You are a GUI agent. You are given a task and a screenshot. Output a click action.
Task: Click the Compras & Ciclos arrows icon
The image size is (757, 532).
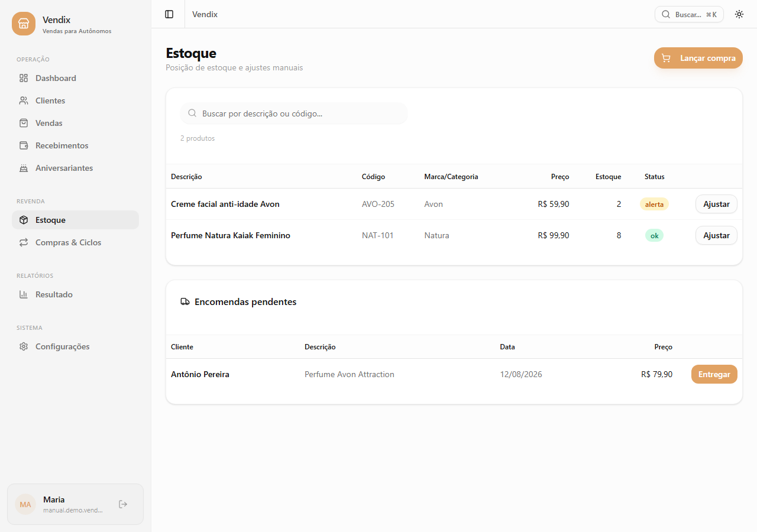24,242
